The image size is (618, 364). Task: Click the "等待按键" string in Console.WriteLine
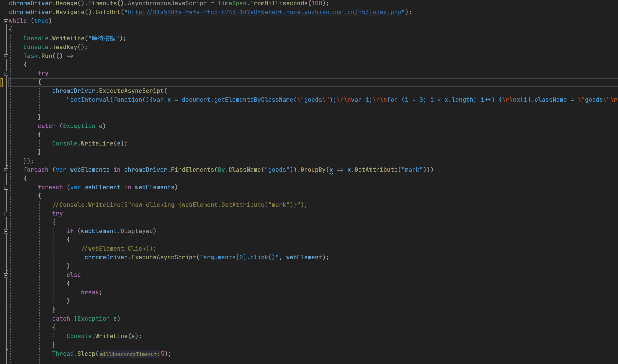[x=104, y=38]
